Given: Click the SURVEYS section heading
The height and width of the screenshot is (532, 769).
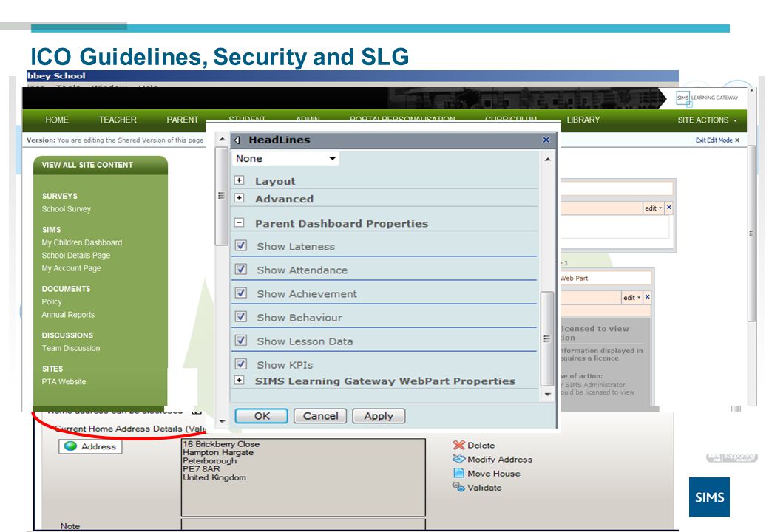Looking at the screenshot, I should (x=60, y=196).
